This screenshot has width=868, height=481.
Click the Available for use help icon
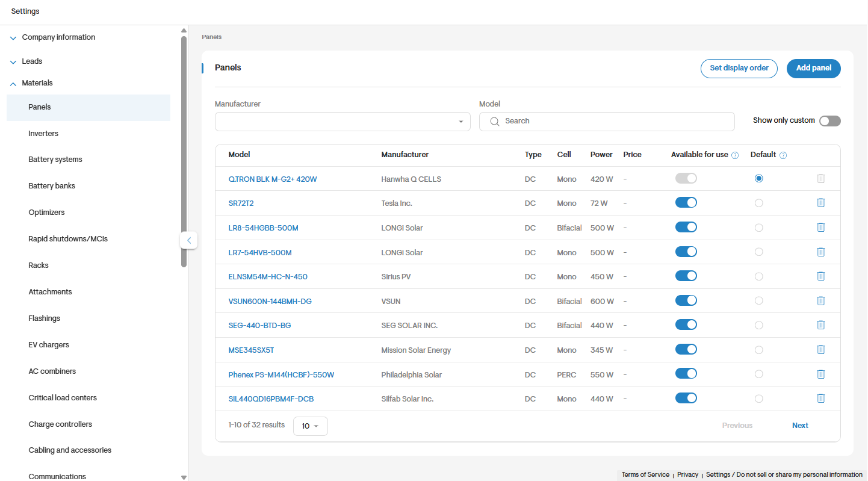(735, 155)
